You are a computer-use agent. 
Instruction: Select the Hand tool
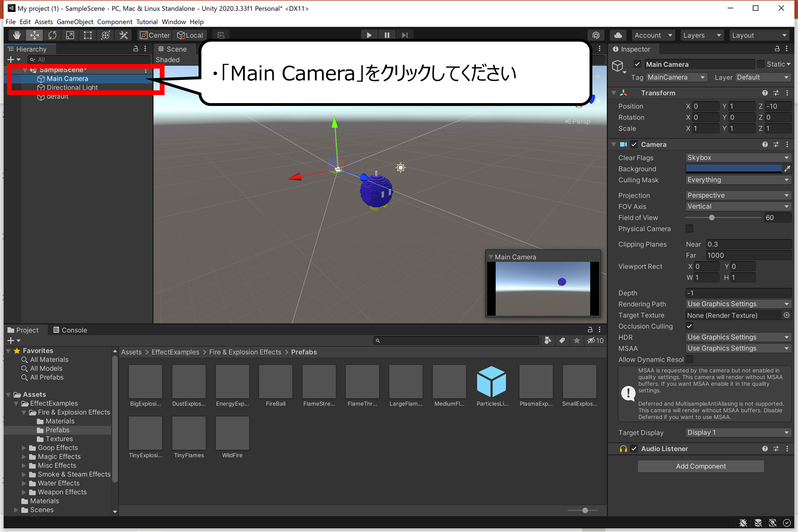pos(17,35)
